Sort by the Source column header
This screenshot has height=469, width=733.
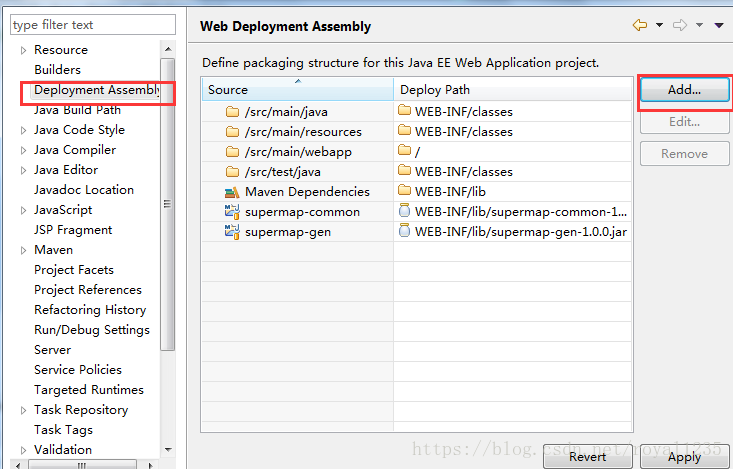tap(298, 89)
